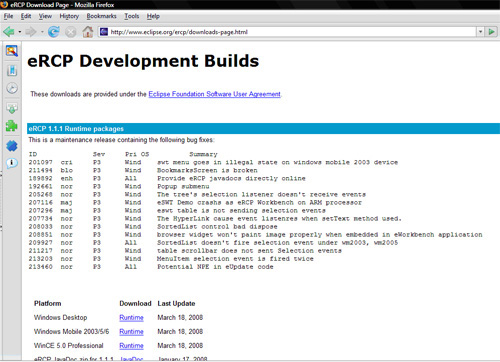Open the Edit menu

pyautogui.click(x=26, y=16)
